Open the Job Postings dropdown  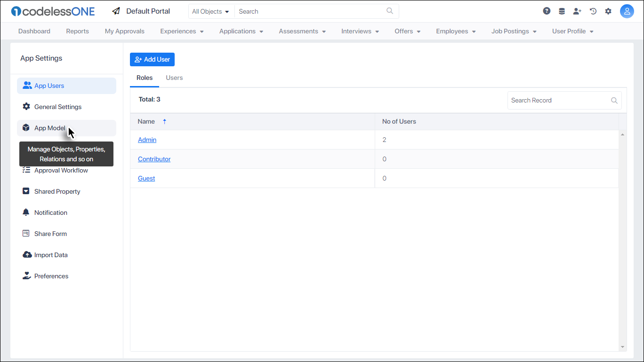coord(513,31)
